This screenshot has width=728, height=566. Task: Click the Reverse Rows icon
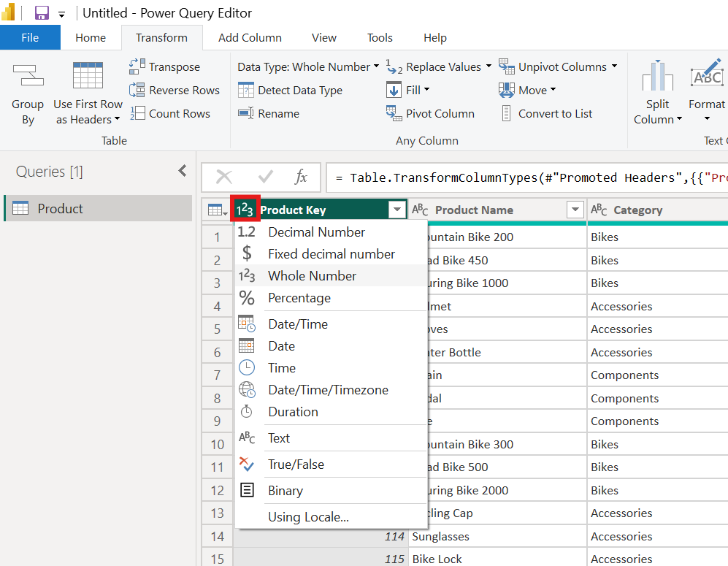137,90
